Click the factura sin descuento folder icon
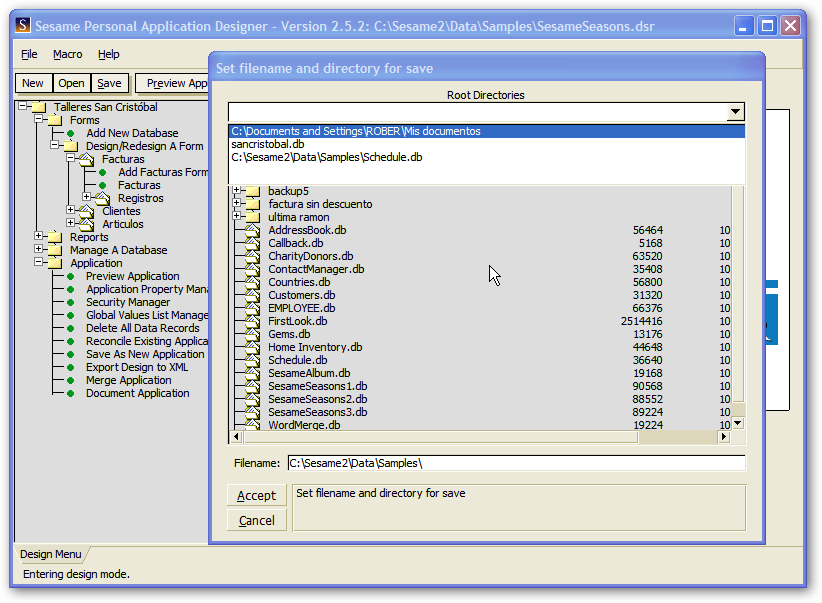 [x=253, y=204]
